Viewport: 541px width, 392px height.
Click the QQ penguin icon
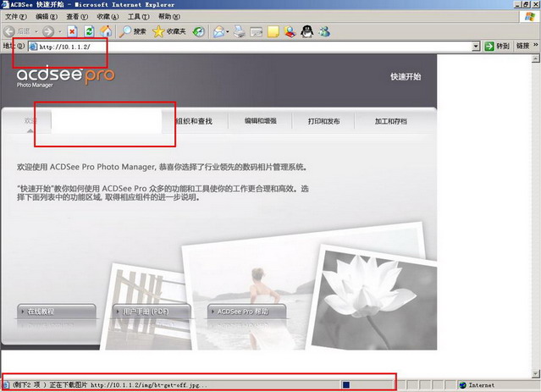coord(306,31)
